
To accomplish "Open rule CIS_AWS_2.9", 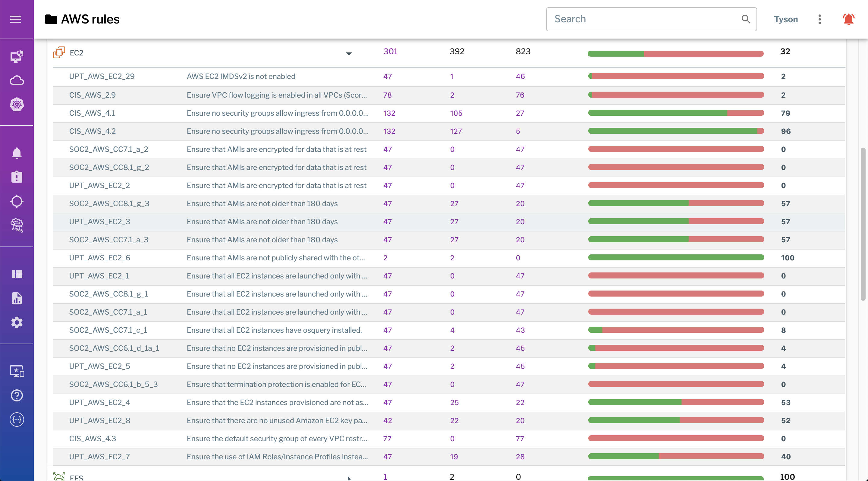I will tap(92, 95).
